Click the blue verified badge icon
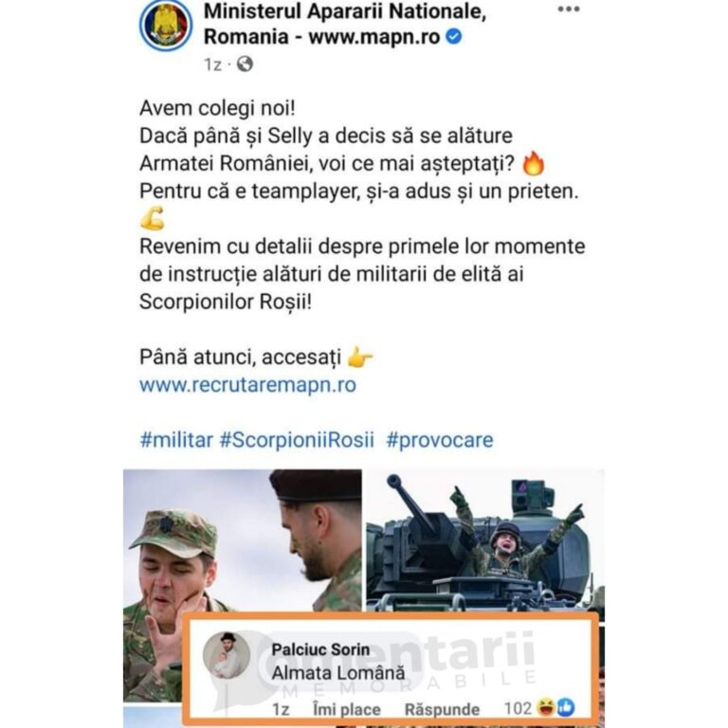 pyautogui.click(x=454, y=36)
